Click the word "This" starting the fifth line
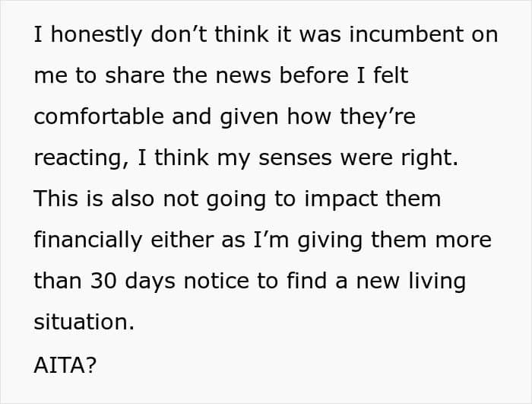532x404 pixels. click(56, 199)
